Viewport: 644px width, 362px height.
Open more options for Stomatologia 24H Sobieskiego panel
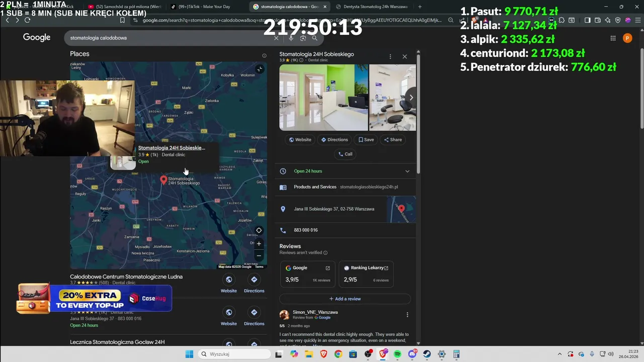pyautogui.click(x=390, y=57)
